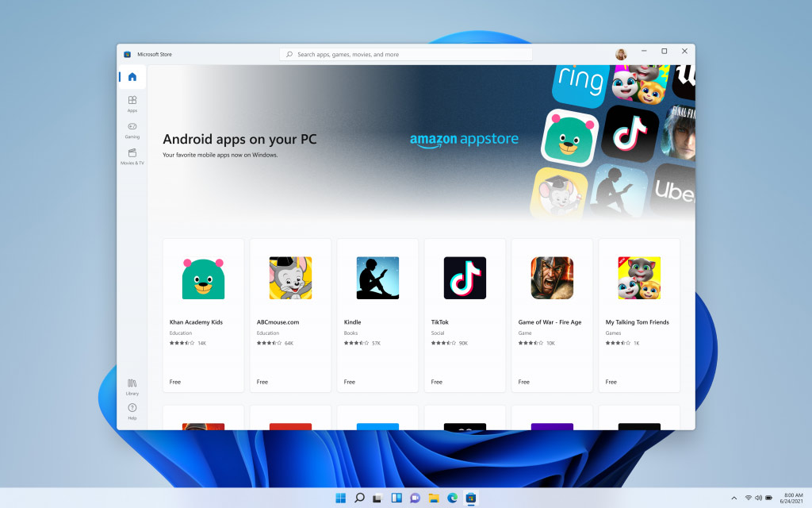Click the Books category under Kindle
This screenshot has height=508, width=812.
350,333
